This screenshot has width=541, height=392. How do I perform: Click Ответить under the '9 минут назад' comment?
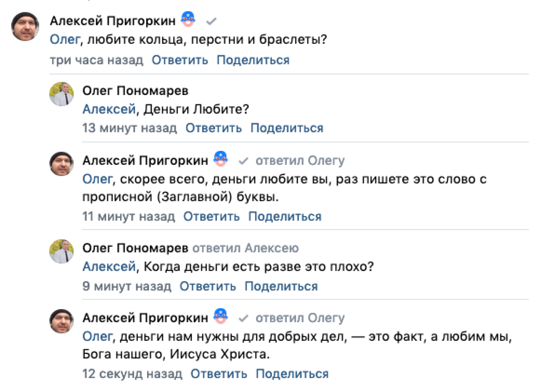point(208,286)
